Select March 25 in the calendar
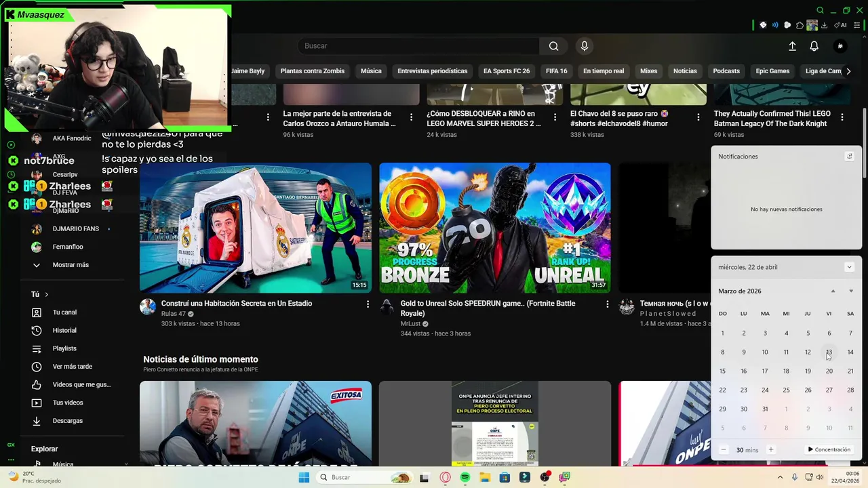The width and height of the screenshot is (868, 488). (x=786, y=390)
